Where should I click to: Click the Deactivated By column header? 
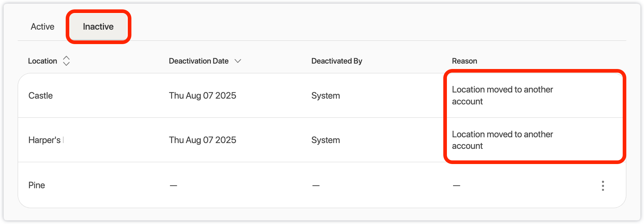[336, 61]
